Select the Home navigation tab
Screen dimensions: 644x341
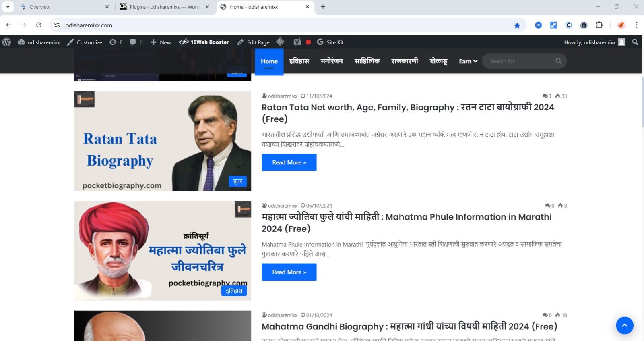pyautogui.click(x=269, y=61)
